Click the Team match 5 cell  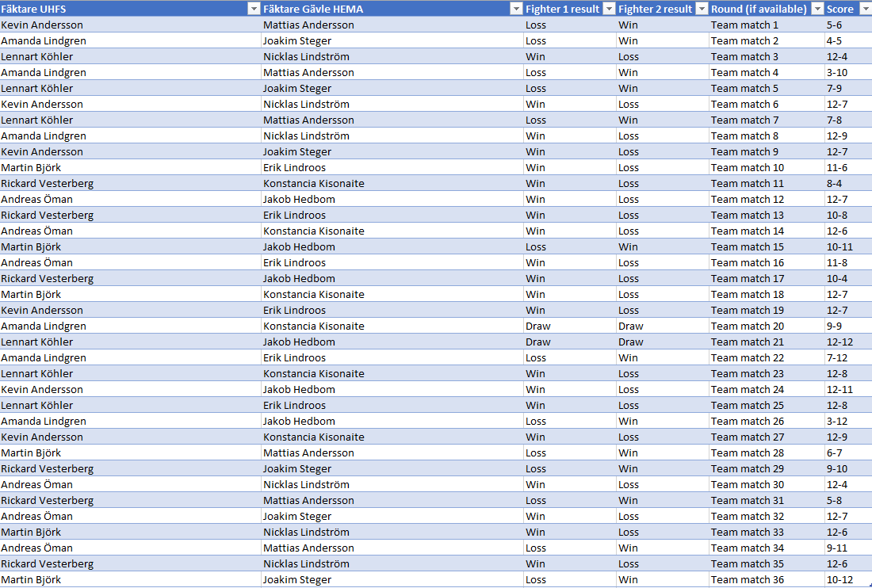[767, 89]
